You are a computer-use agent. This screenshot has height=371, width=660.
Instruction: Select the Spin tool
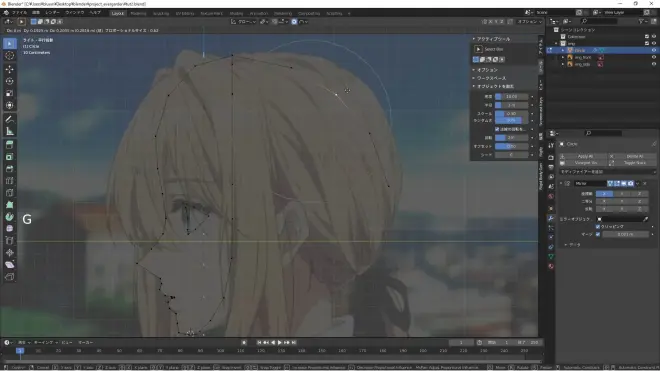click(x=10, y=217)
